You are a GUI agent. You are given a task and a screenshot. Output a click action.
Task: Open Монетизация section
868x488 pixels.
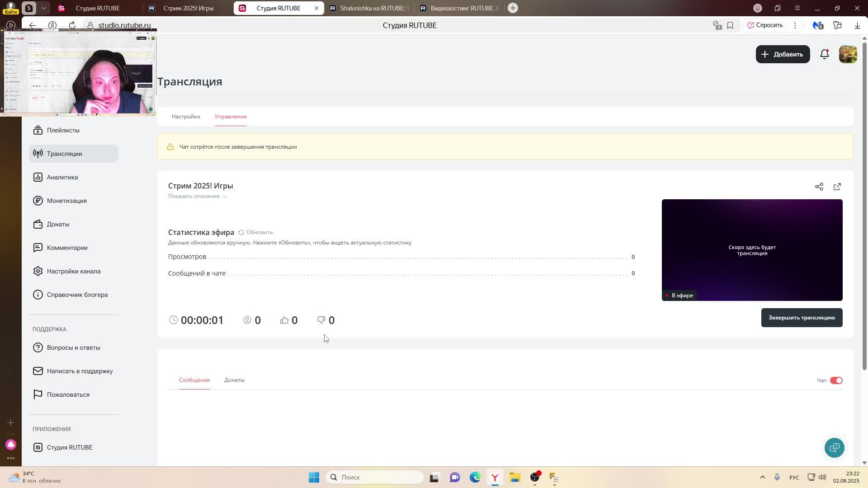pos(66,201)
